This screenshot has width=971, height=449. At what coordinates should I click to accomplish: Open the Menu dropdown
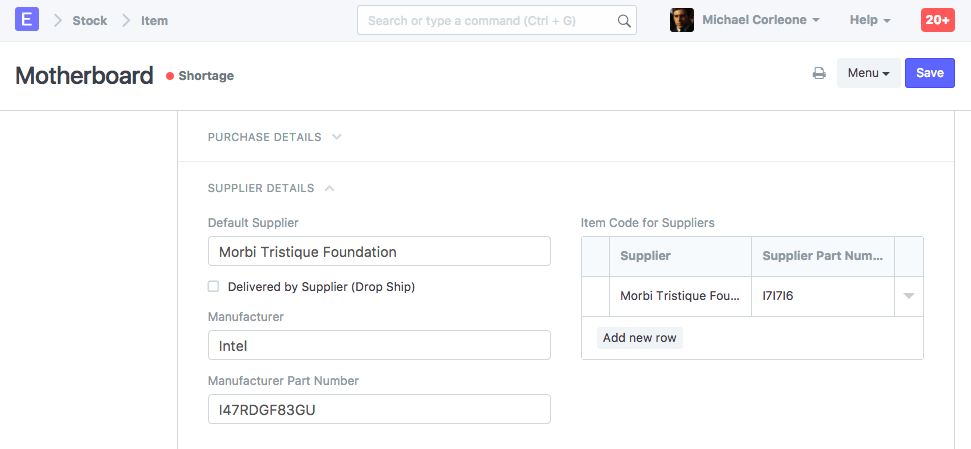pos(868,73)
